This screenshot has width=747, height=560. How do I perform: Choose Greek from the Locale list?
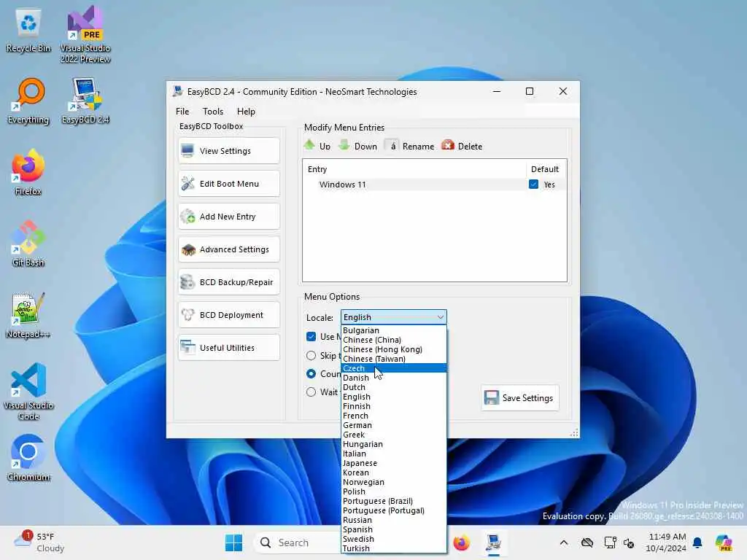pos(393,435)
